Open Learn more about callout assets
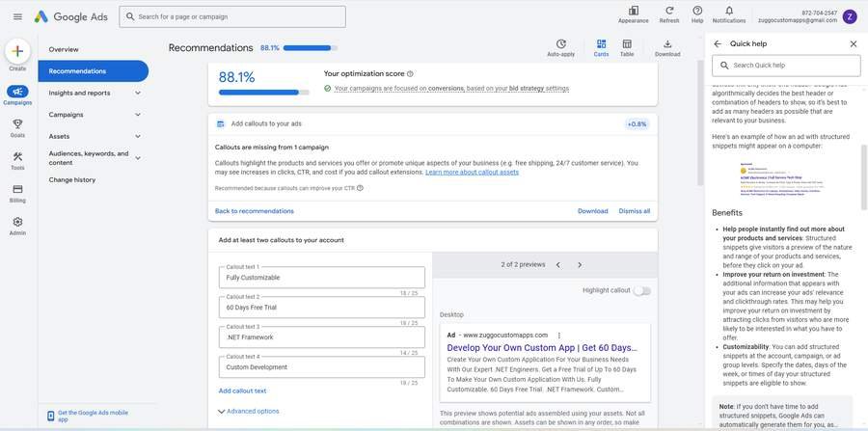Image resolution: width=868 pixels, height=431 pixels. pyautogui.click(x=473, y=172)
